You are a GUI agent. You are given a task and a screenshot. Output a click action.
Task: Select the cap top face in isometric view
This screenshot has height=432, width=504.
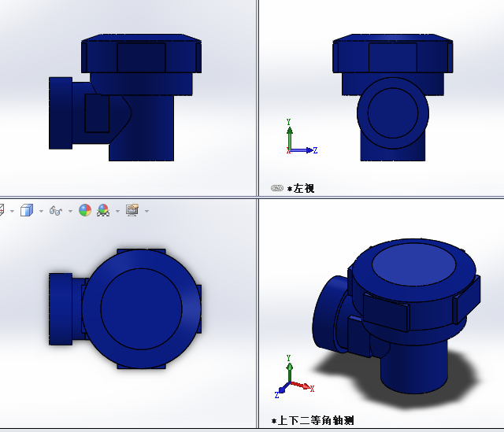click(414, 264)
